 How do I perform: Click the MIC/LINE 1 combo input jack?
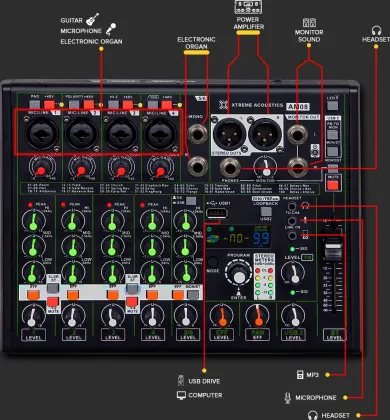click(x=42, y=133)
